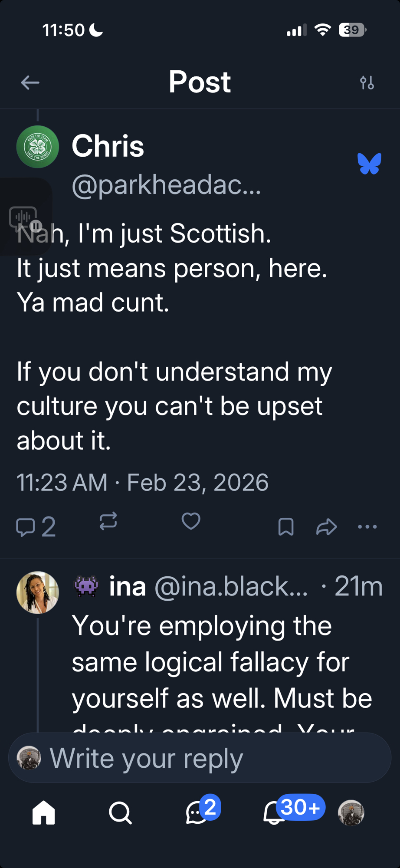Open more options on Chris's post

pyautogui.click(x=367, y=527)
